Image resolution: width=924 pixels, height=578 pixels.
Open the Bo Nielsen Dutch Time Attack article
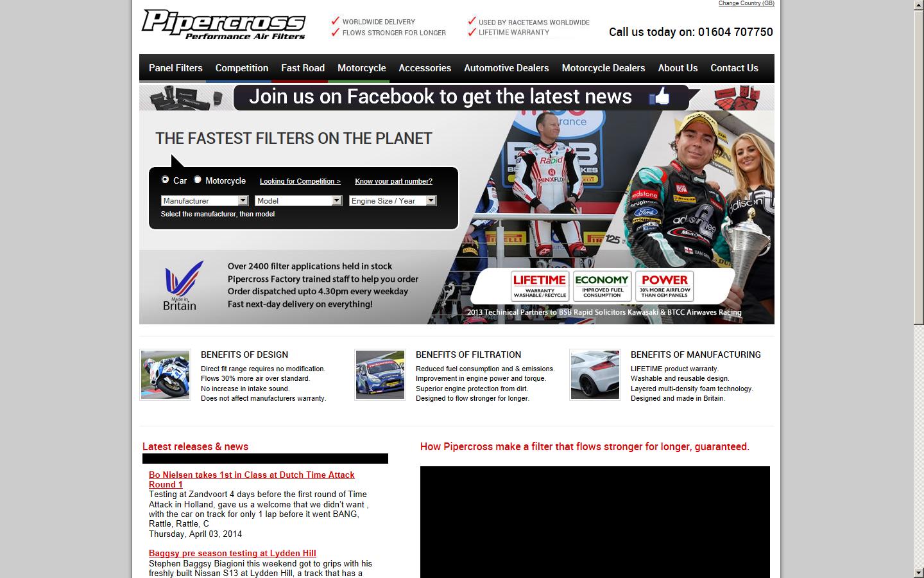[x=252, y=475]
